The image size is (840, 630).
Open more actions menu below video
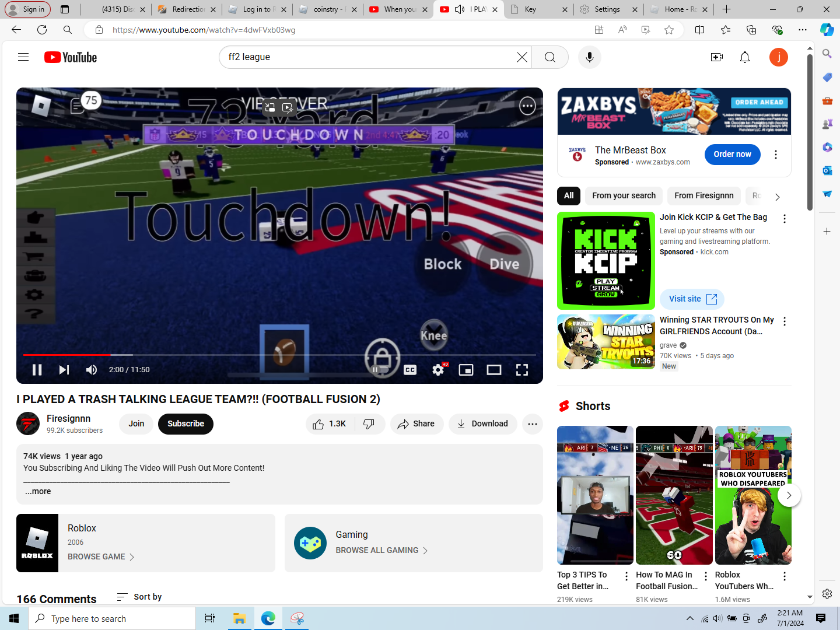point(533,424)
